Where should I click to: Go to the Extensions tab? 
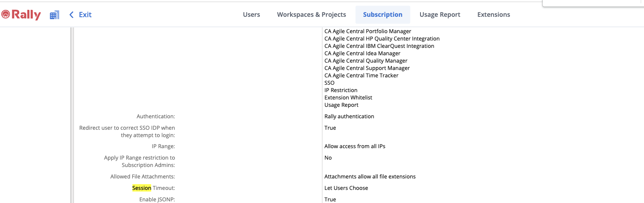494,15
